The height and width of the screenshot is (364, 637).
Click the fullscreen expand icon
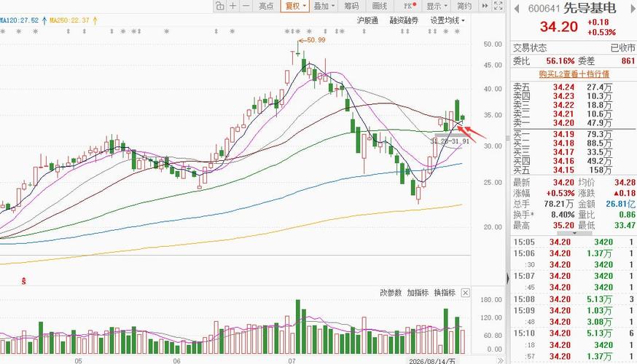point(498,6)
